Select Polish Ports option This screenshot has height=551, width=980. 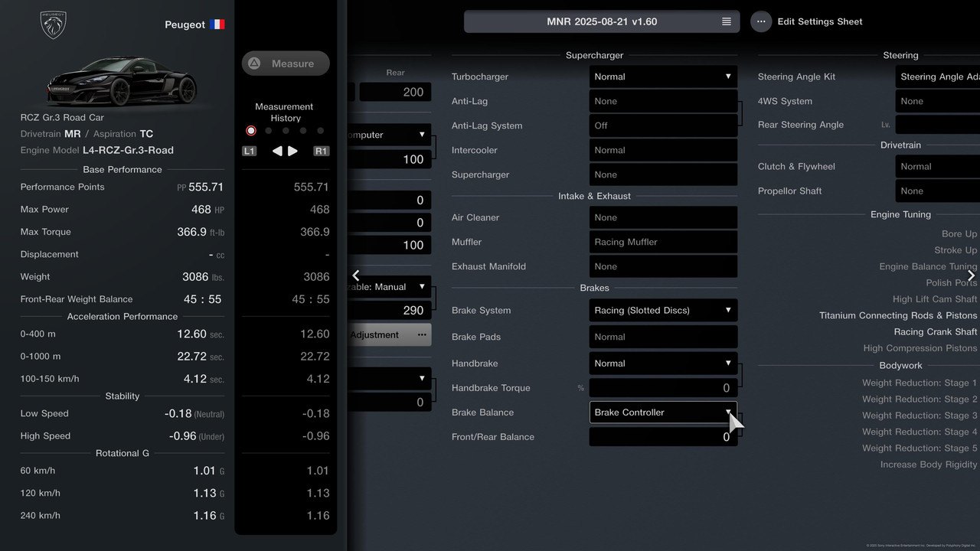[950, 283]
